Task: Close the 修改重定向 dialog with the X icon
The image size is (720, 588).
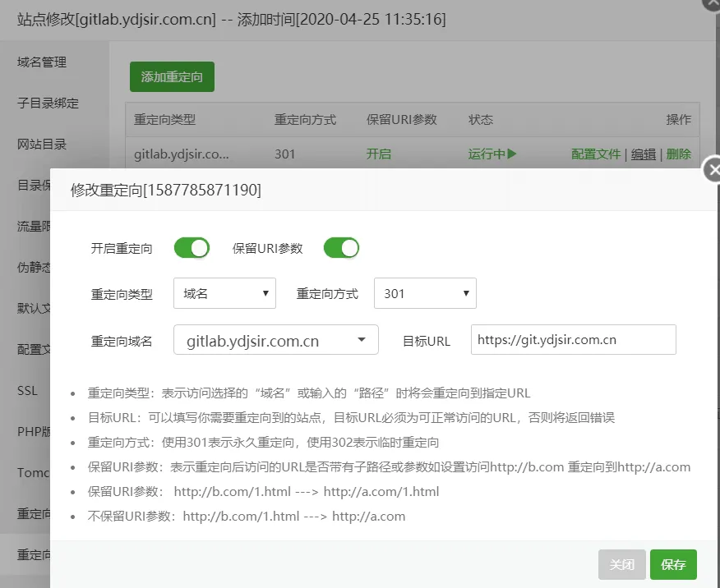Action: tap(713, 170)
